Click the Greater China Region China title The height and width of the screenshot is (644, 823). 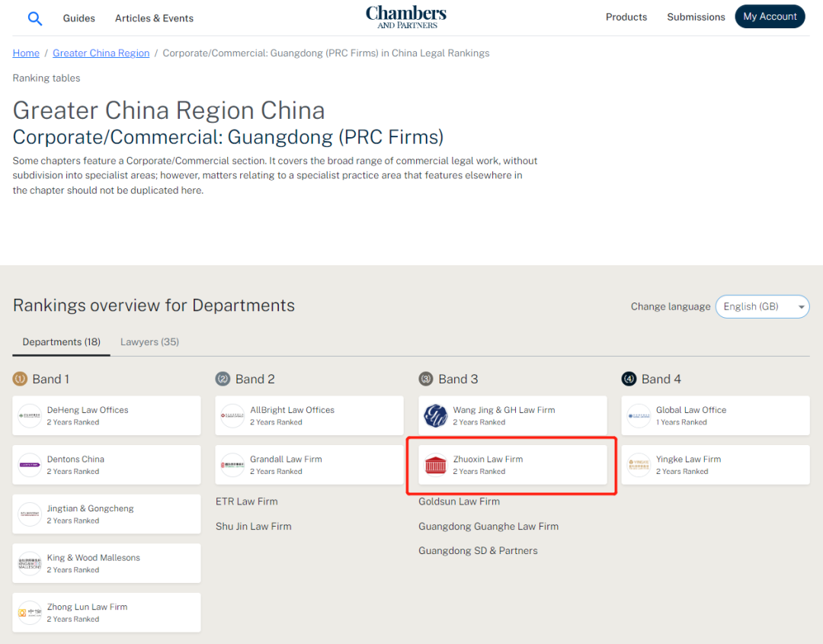click(168, 111)
